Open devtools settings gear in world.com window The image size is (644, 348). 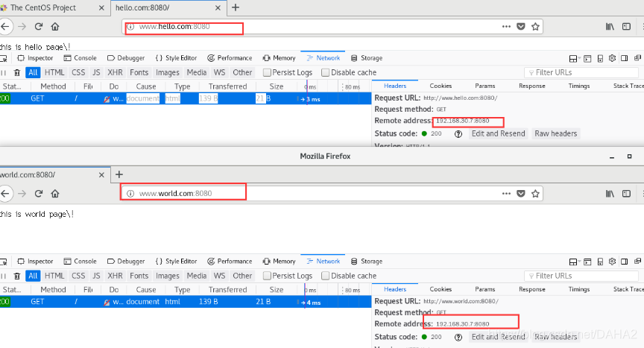coord(612,262)
